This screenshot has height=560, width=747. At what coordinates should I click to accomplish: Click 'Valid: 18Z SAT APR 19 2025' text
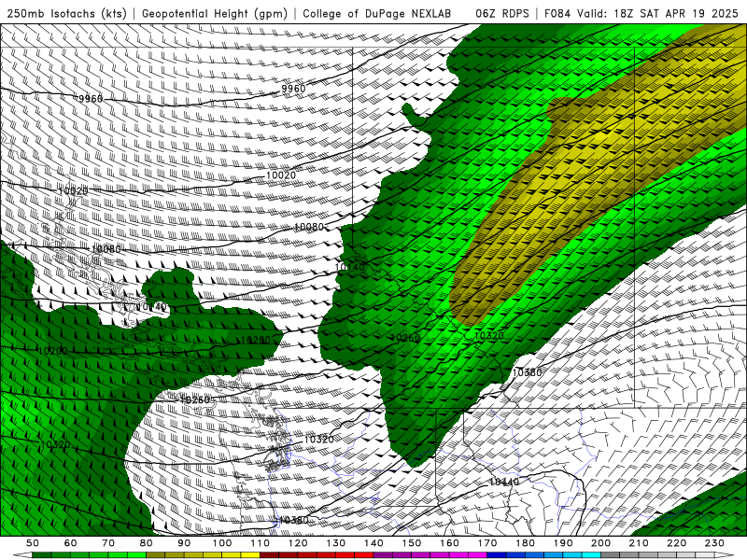pos(657,14)
